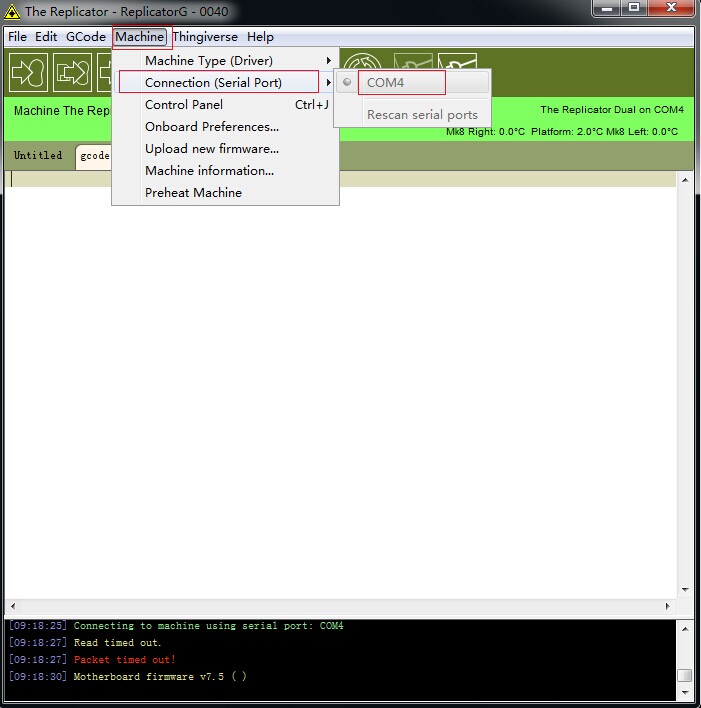Open the Edit menu
The width and height of the screenshot is (701, 708).
tap(46, 37)
